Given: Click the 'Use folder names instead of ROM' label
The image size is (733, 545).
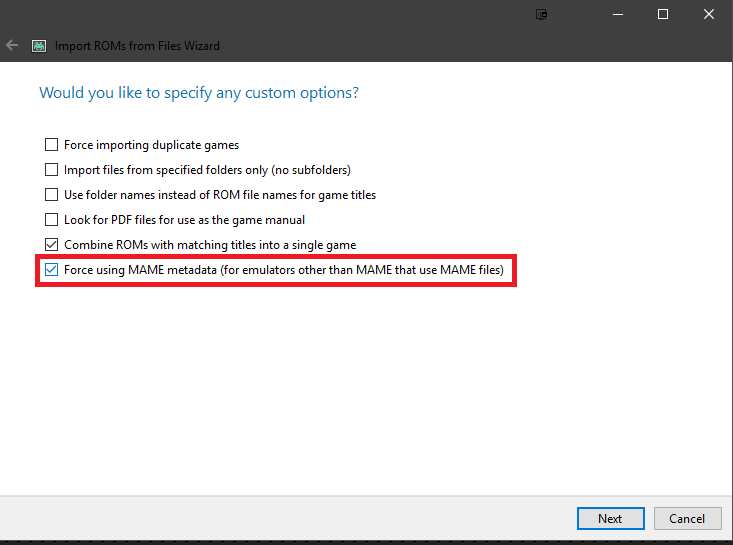Looking at the screenshot, I should click(220, 195).
